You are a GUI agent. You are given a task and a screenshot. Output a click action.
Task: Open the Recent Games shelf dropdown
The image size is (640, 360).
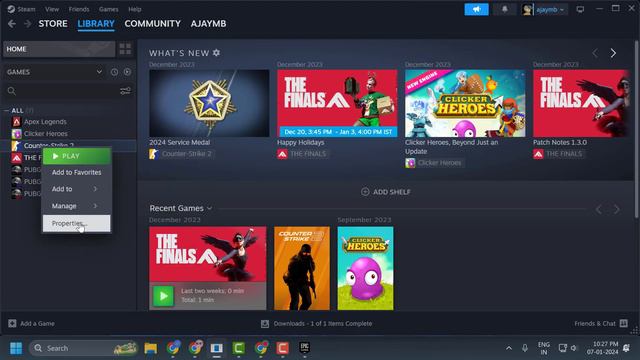[209, 208]
